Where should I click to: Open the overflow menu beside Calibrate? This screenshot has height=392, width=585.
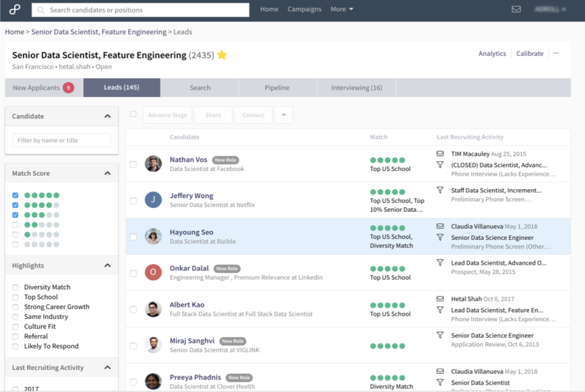556,53
